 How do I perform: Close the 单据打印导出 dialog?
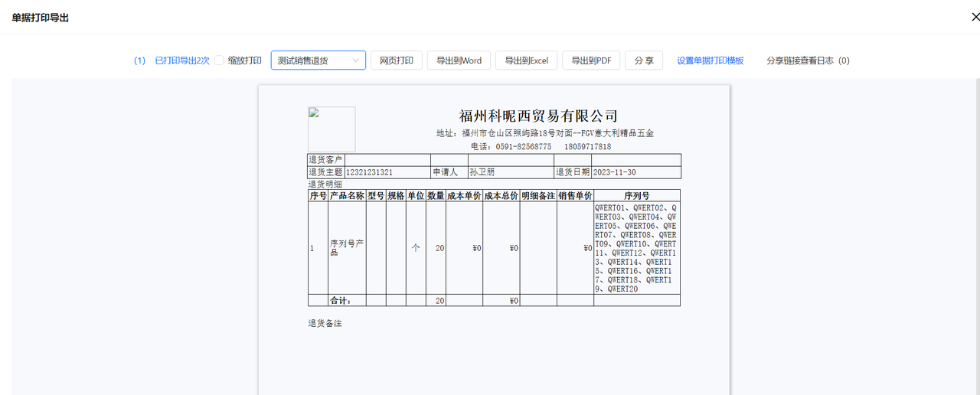[974, 18]
